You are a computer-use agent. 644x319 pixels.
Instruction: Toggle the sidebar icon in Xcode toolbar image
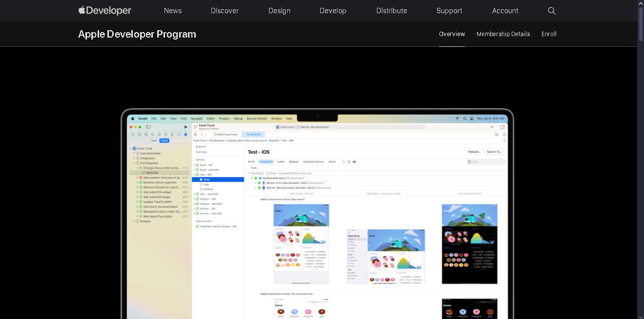click(x=148, y=127)
